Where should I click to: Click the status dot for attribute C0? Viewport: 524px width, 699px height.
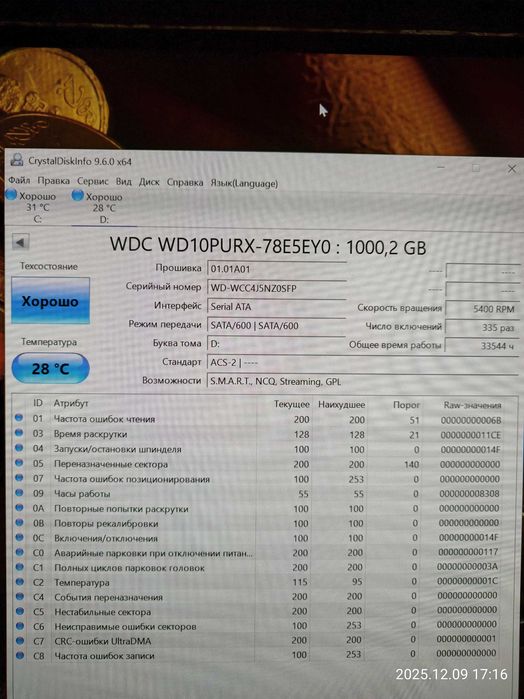click(x=19, y=552)
